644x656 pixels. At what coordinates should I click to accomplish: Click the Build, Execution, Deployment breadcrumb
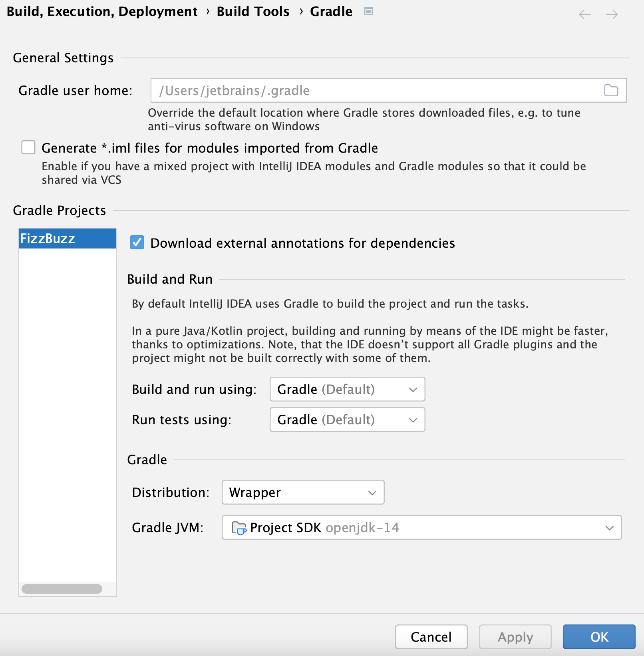coord(101,12)
